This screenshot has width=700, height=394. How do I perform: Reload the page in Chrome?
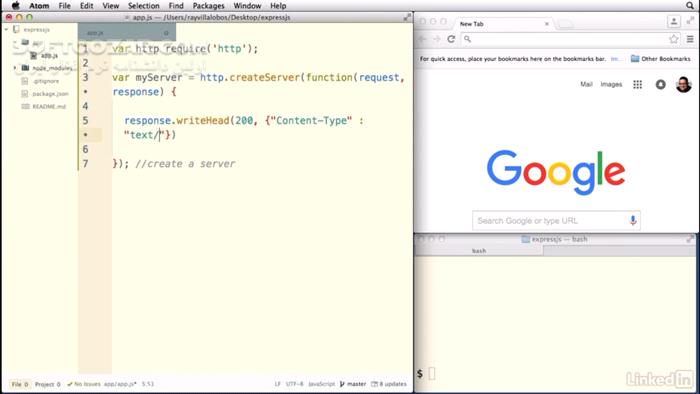coord(451,39)
